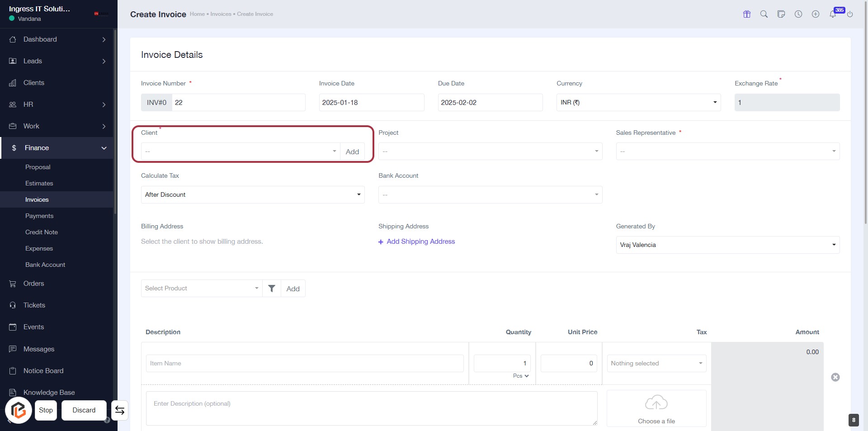The width and height of the screenshot is (868, 431).
Task: Open search with the magnifier icon
Action: coord(764,14)
